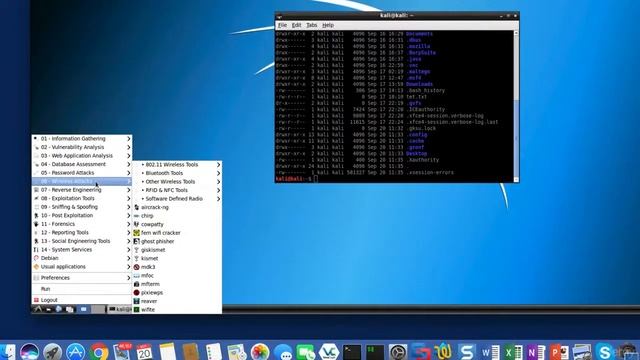The image size is (640, 360).
Task: Launch aircrack-ng from the wireless menu
Action: 177,207
